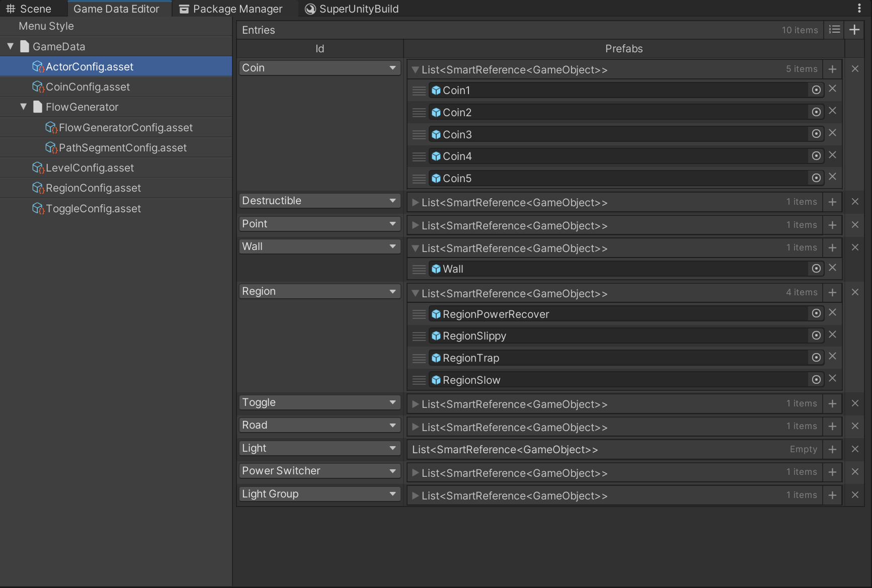Add an item to the empty Light list
The image size is (872, 588).
832,450
